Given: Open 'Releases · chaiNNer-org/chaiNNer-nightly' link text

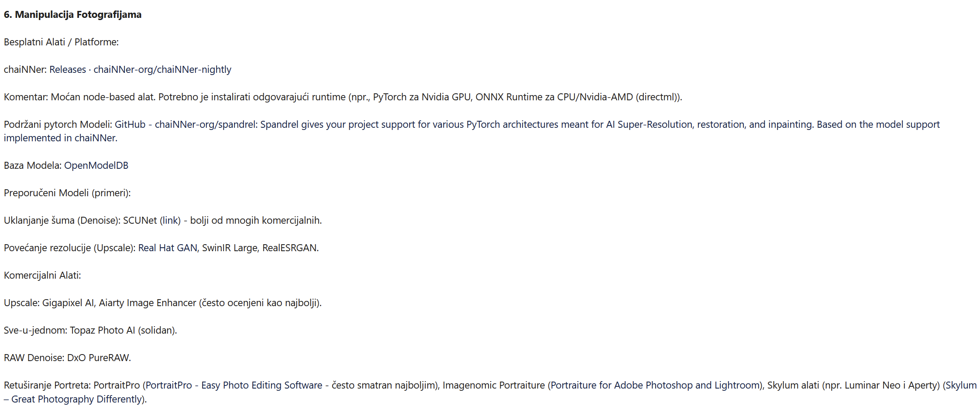Looking at the screenshot, I should (140, 69).
